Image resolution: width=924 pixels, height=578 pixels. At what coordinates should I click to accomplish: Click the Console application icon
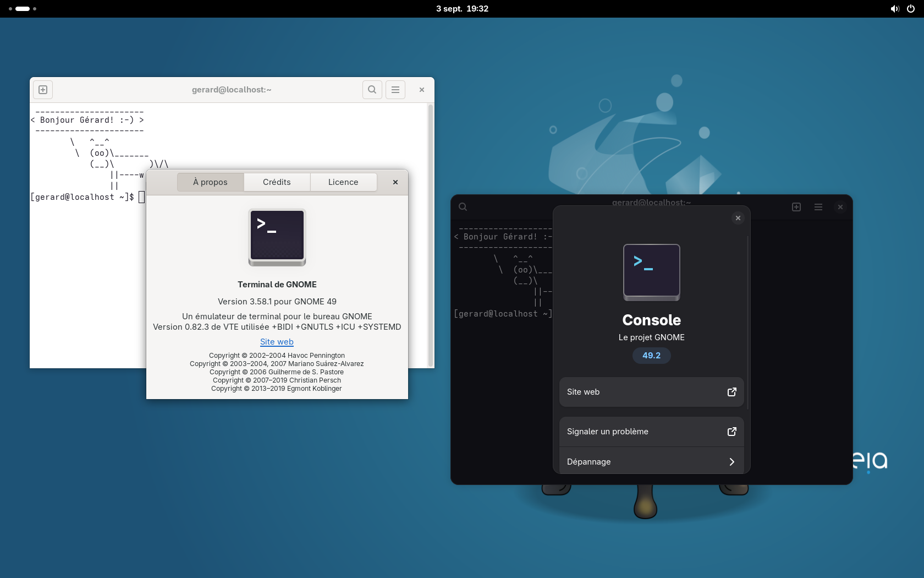652,272
